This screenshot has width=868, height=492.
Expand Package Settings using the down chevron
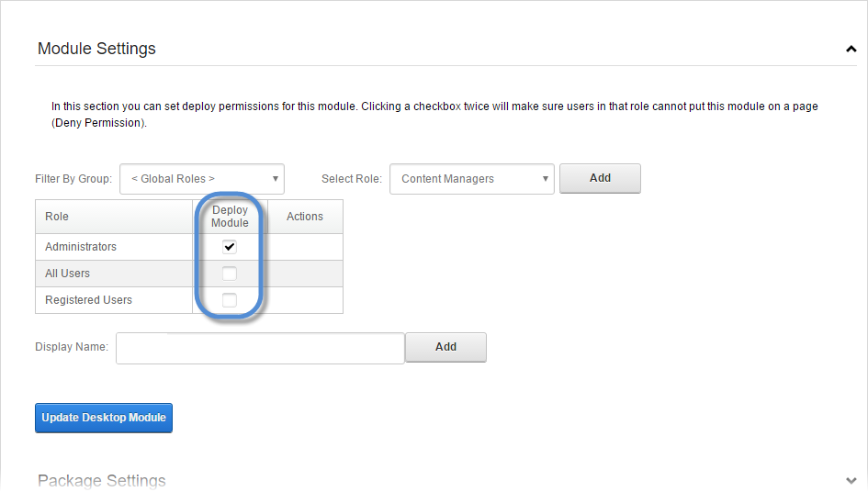tap(851, 480)
